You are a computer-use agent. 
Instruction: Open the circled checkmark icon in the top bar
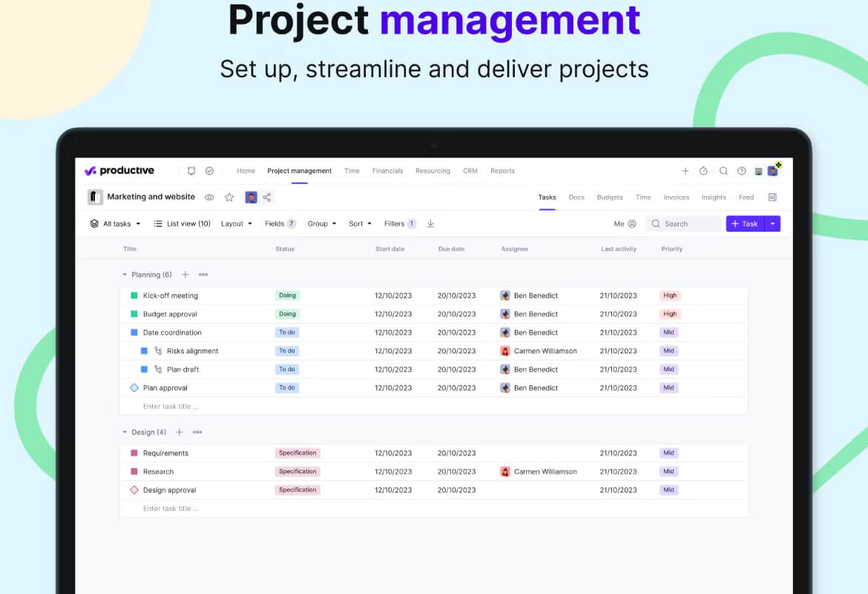coord(209,171)
